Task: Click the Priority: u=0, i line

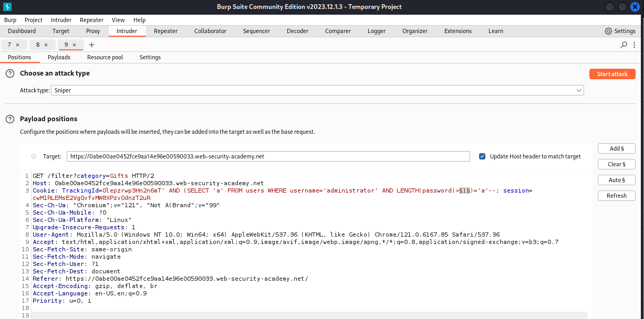Action: tap(62, 301)
